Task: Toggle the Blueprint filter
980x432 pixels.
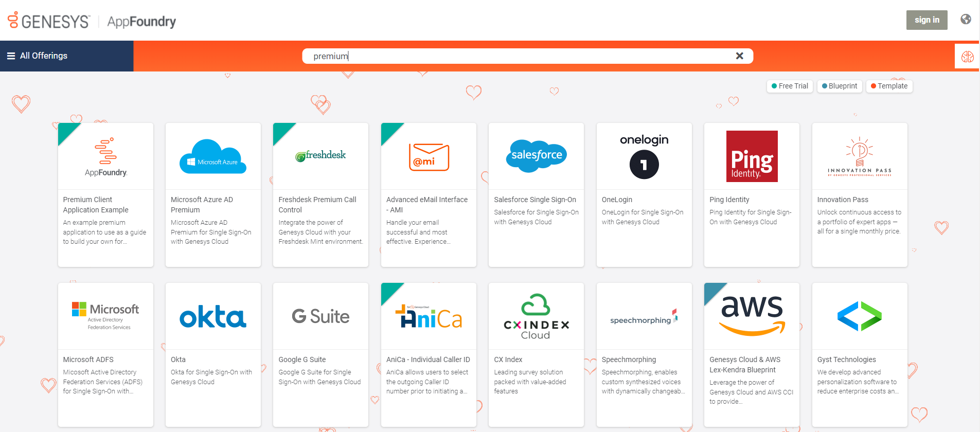Action: tap(840, 86)
